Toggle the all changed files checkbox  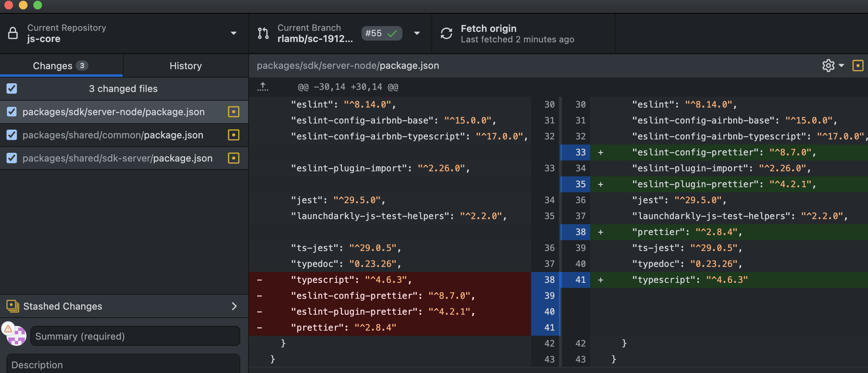(12, 89)
